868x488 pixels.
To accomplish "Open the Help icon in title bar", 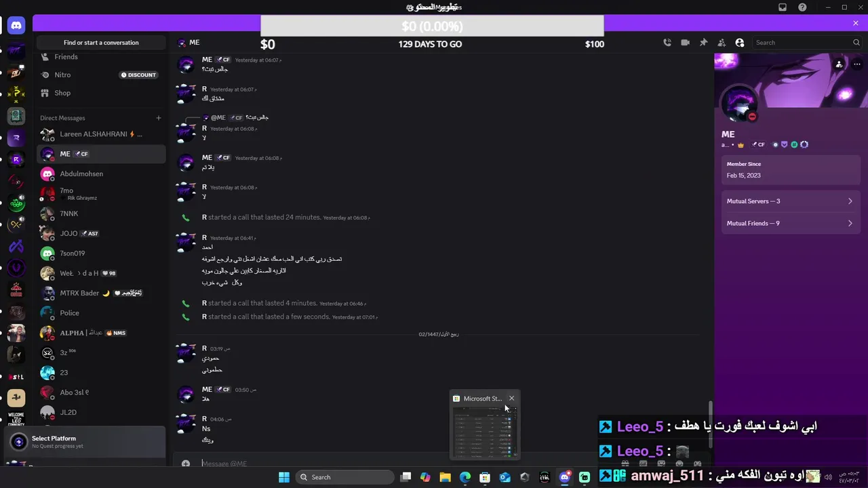I will pos(803,7).
